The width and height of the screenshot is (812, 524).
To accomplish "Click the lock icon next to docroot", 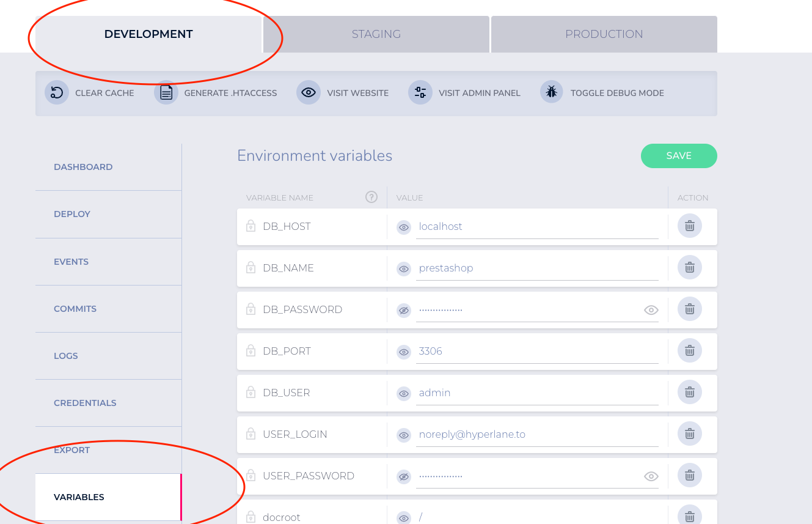I will click(251, 517).
